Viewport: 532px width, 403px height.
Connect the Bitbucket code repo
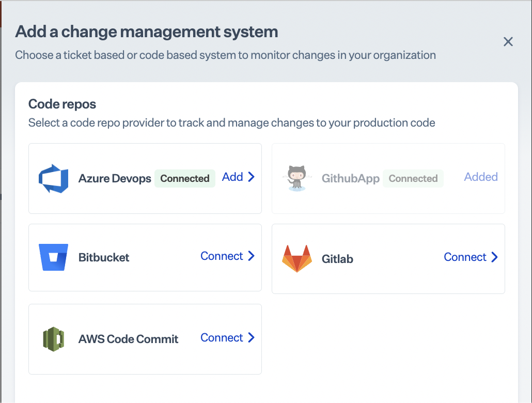pyautogui.click(x=222, y=256)
